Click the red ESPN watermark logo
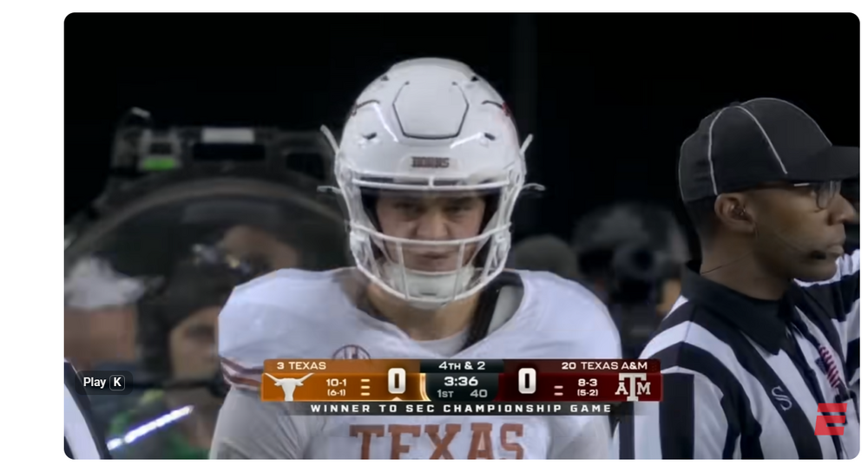Viewport: 868px width, 472px height. coord(831,418)
